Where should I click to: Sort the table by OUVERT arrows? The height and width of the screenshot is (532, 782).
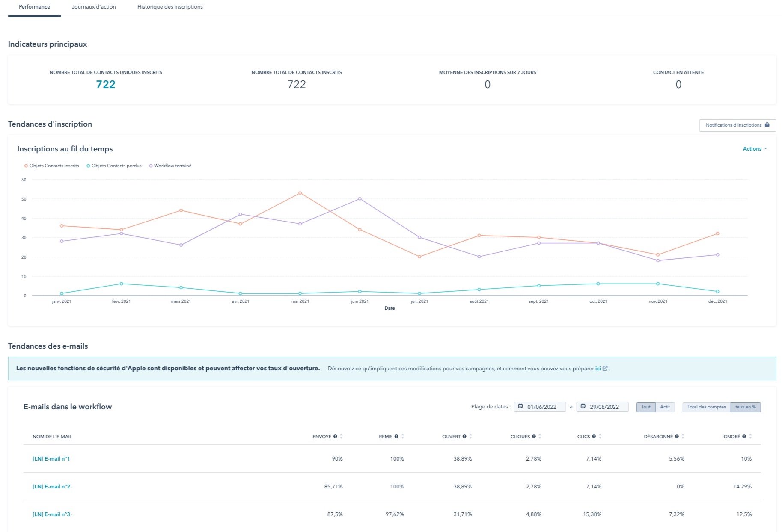point(470,437)
